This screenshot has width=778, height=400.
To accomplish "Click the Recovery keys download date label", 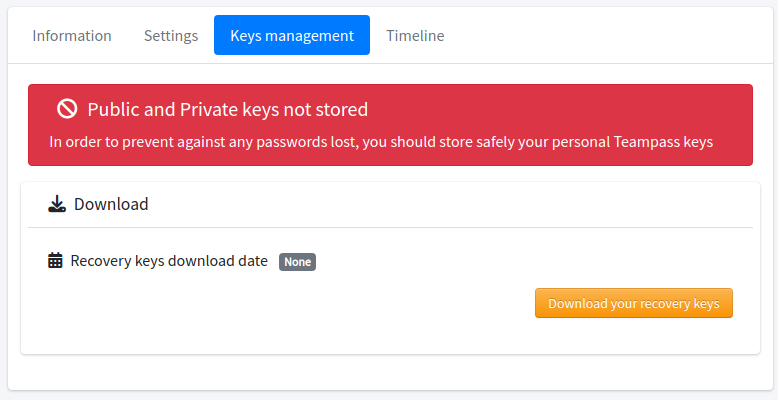I will click(x=169, y=261).
